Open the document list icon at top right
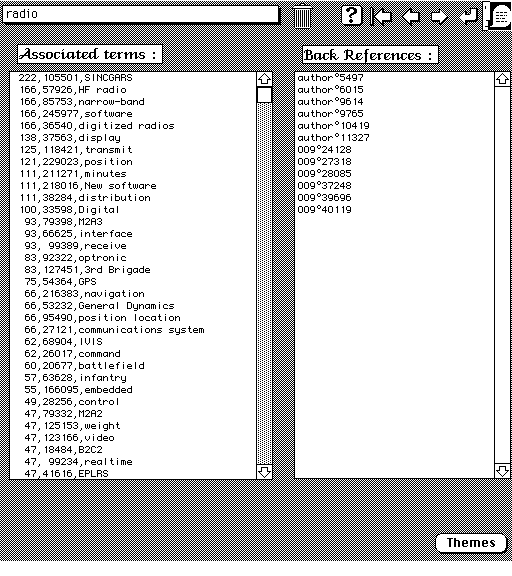Image resolution: width=512 pixels, height=576 pixels. click(498, 16)
